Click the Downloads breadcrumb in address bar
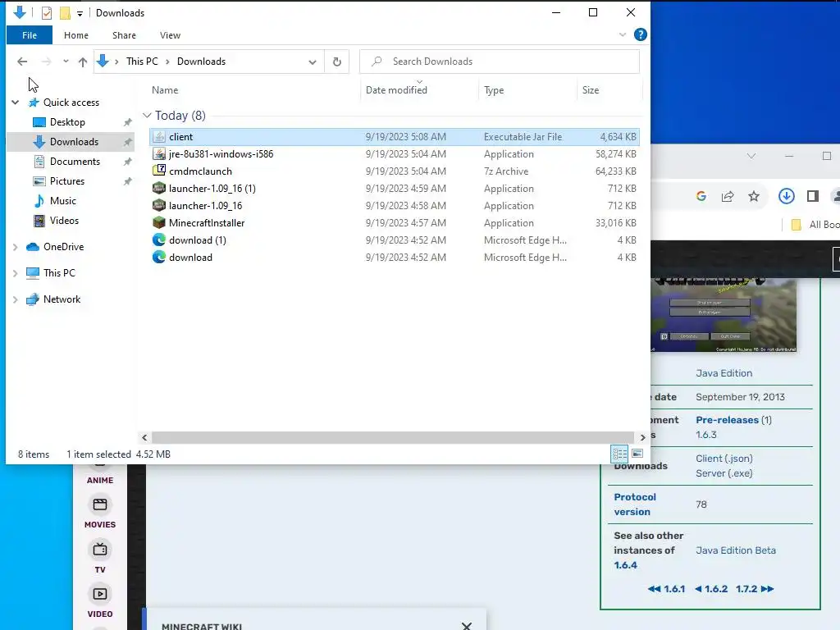This screenshot has width=840, height=630. (x=202, y=62)
